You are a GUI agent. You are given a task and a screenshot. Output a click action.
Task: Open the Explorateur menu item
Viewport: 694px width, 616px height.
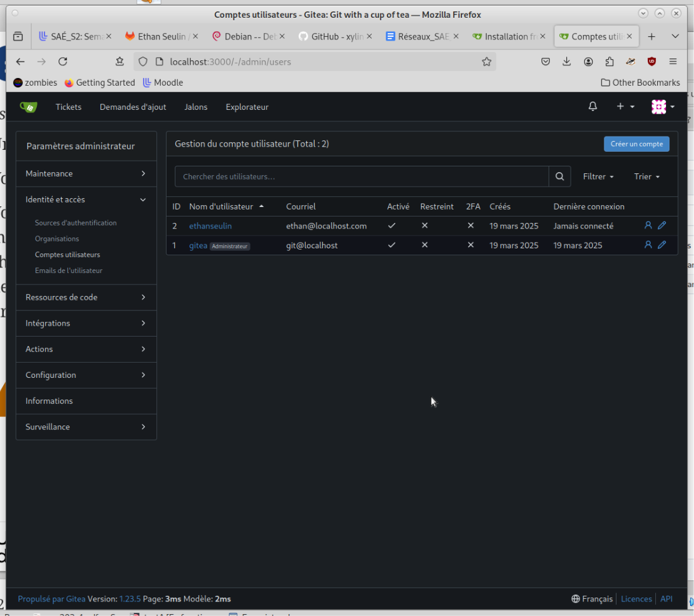point(247,107)
